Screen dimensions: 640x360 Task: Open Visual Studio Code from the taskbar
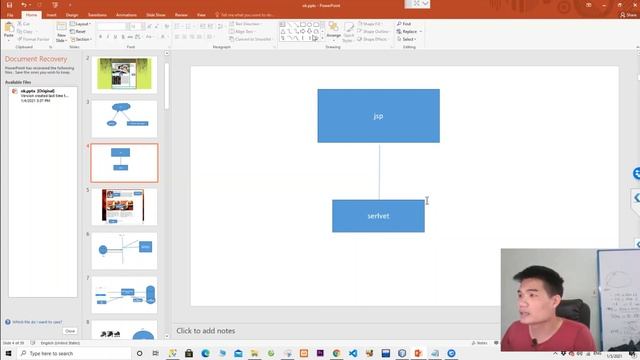353,353
